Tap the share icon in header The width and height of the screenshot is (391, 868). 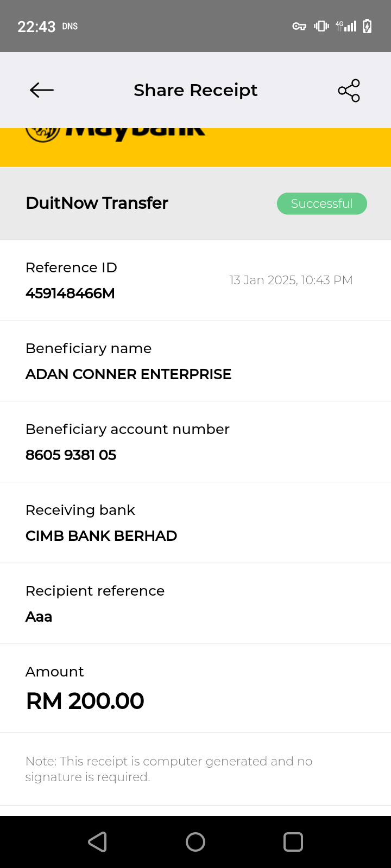tap(349, 91)
